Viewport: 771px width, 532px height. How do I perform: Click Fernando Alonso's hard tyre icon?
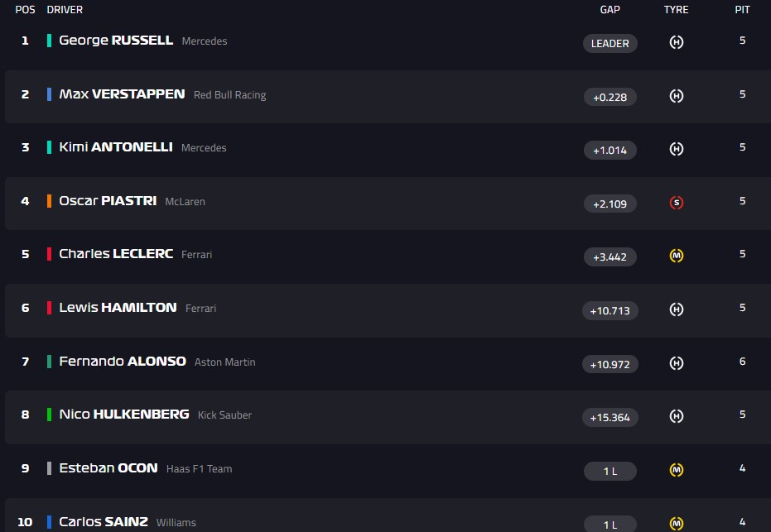676,363
